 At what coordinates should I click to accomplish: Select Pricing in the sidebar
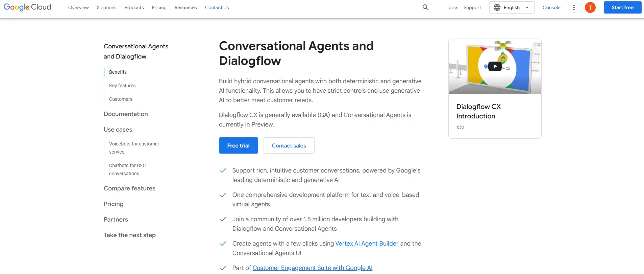tap(114, 204)
